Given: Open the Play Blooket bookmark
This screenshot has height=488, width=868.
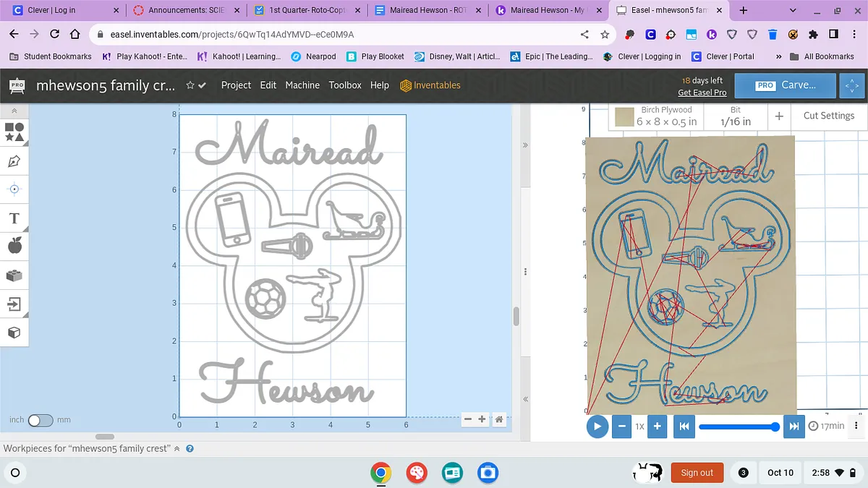Looking at the screenshot, I should click(375, 56).
